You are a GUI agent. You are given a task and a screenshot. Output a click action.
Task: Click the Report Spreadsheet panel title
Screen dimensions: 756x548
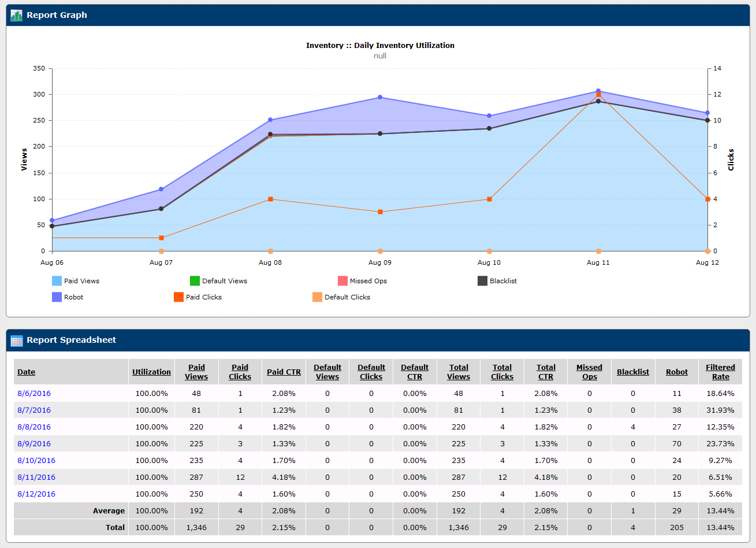pos(71,340)
